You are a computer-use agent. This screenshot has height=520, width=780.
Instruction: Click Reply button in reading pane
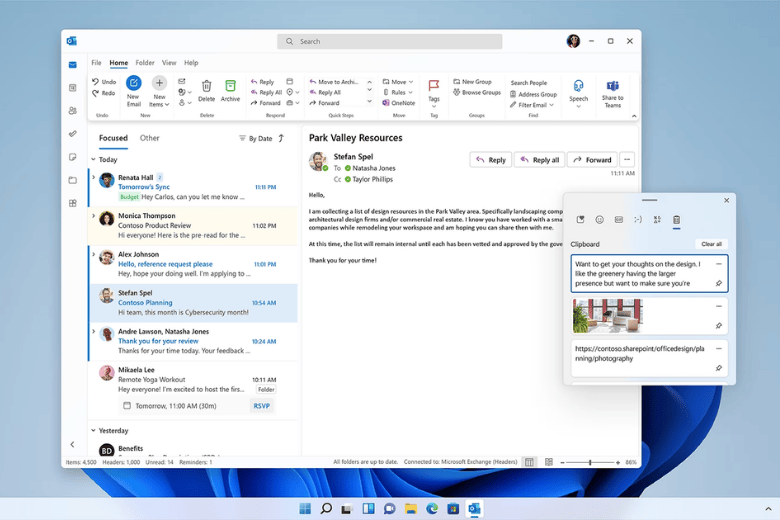tap(490, 160)
